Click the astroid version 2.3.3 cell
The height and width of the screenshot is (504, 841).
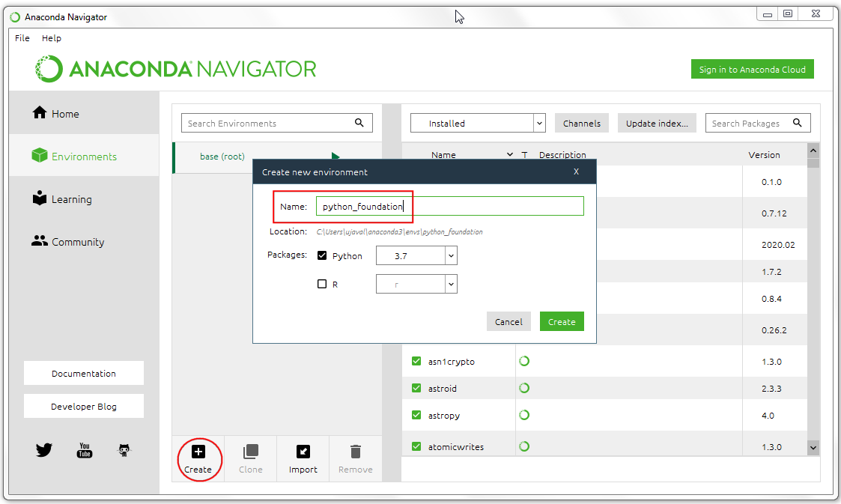pos(771,389)
